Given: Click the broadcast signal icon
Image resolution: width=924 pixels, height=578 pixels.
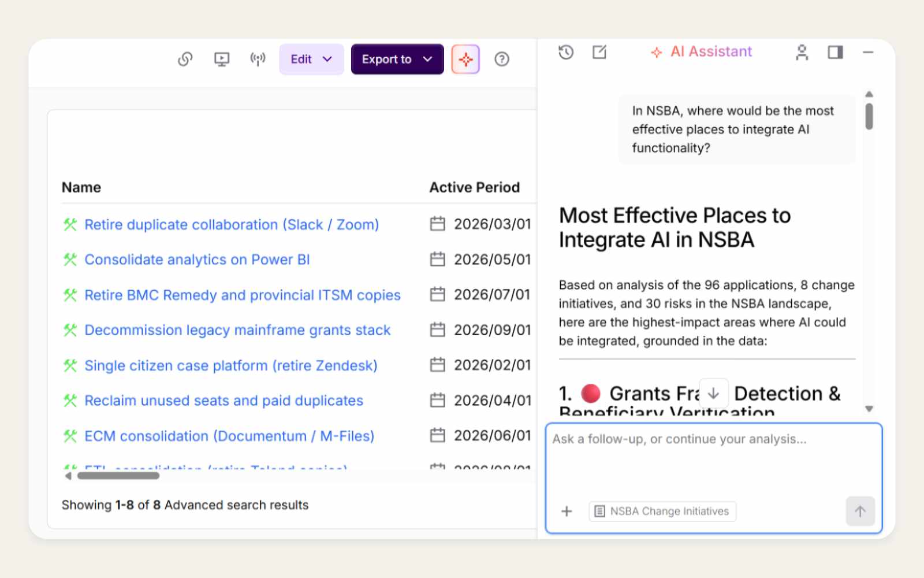Looking at the screenshot, I should tap(258, 59).
